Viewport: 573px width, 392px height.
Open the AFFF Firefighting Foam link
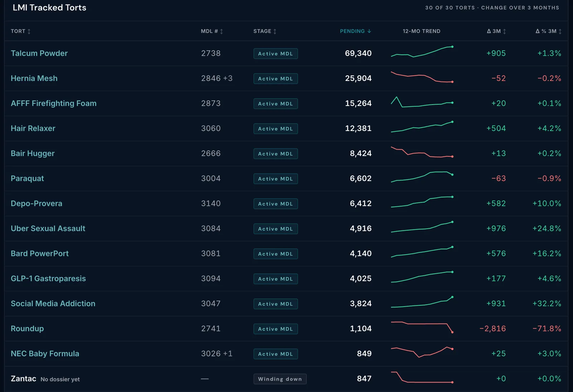[x=54, y=103]
